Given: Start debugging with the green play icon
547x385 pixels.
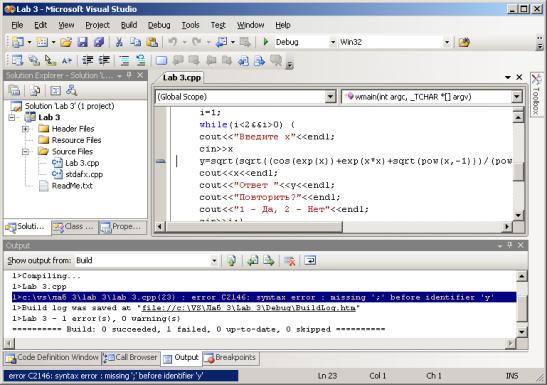Looking at the screenshot, I should (266, 42).
